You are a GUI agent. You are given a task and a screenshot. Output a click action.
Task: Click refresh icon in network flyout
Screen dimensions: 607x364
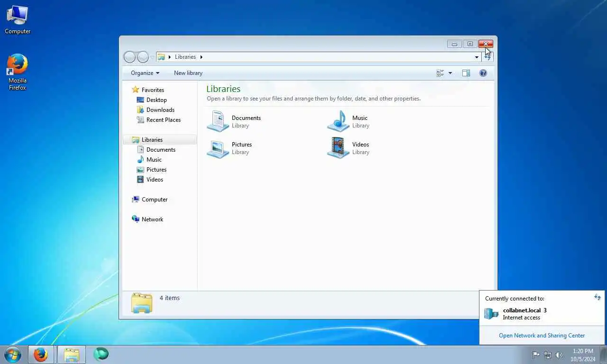[598, 297]
